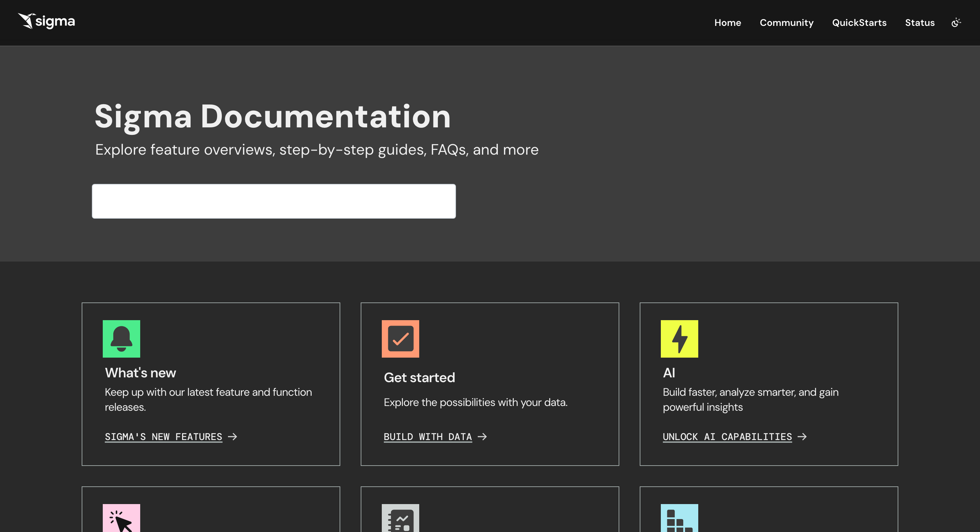Open the SIGMA'S NEW FEATURES link

coord(164,436)
